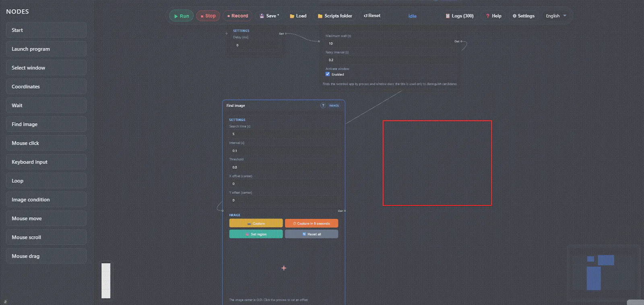Stop the running script
The image size is (644, 305).
208,16
